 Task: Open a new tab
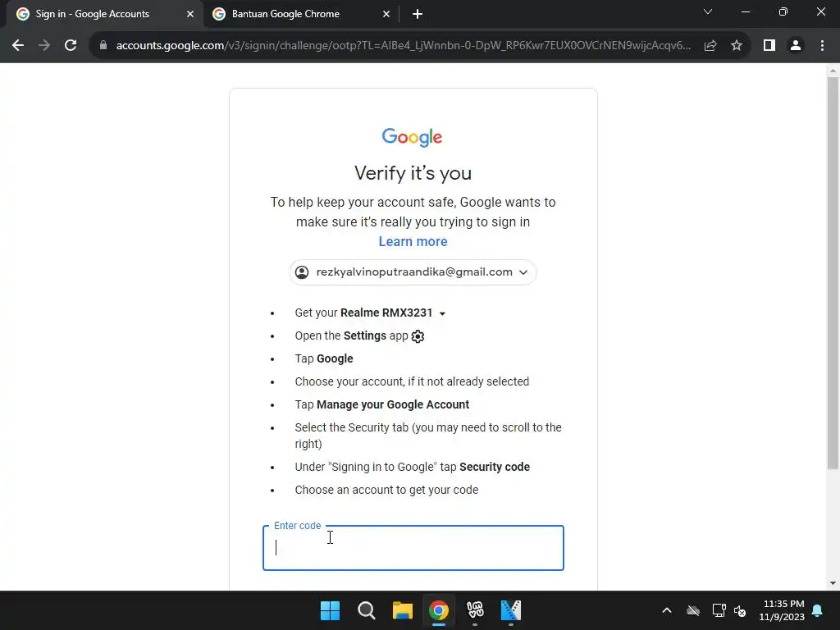point(418,14)
